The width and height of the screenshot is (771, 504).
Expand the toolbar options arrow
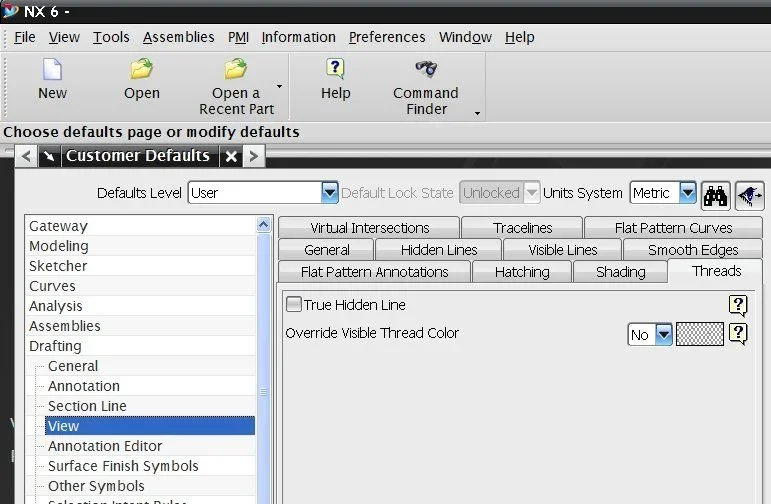pos(477,114)
